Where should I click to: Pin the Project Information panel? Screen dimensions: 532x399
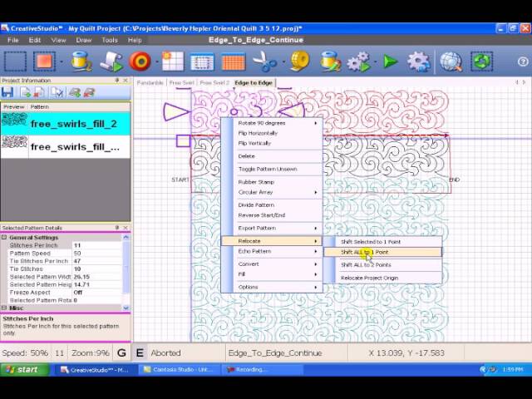click(117, 81)
